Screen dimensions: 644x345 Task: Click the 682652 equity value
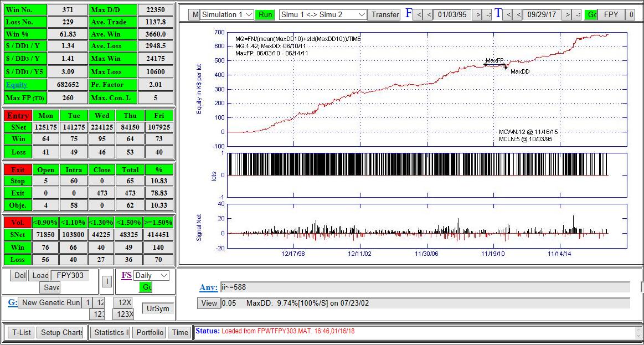pyautogui.click(x=68, y=85)
